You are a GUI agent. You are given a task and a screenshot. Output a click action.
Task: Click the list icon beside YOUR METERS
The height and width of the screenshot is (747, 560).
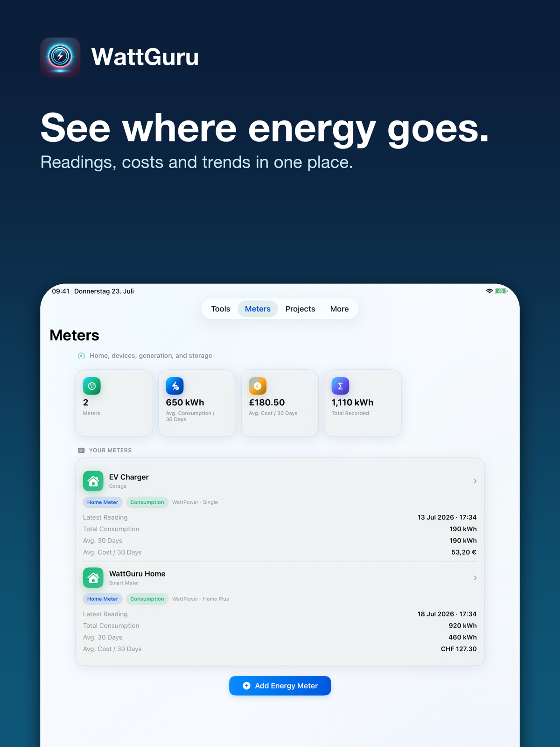(x=81, y=451)
